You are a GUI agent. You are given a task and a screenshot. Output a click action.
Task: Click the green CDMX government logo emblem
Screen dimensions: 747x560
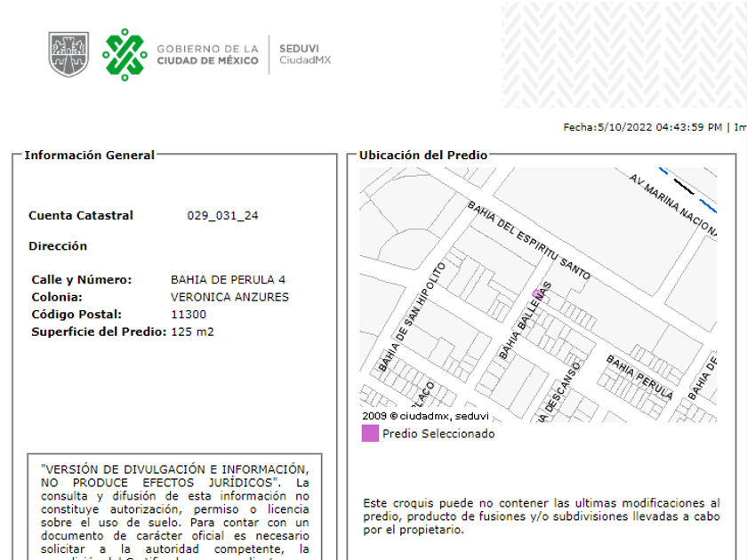(x=124, y=54)
